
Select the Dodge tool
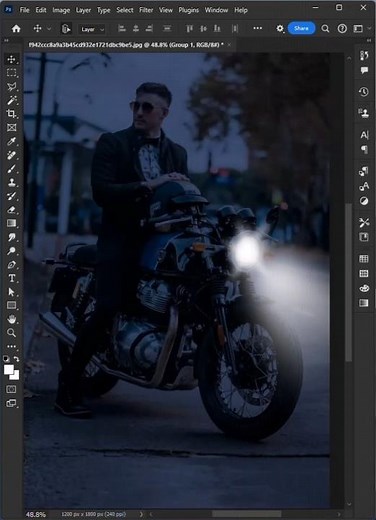point(11,251)
